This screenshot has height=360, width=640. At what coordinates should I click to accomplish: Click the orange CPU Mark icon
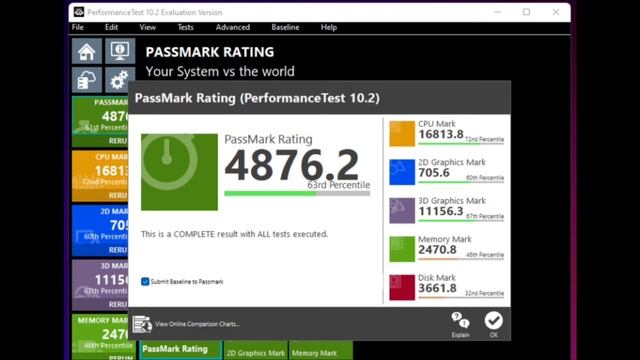[402, 133]
